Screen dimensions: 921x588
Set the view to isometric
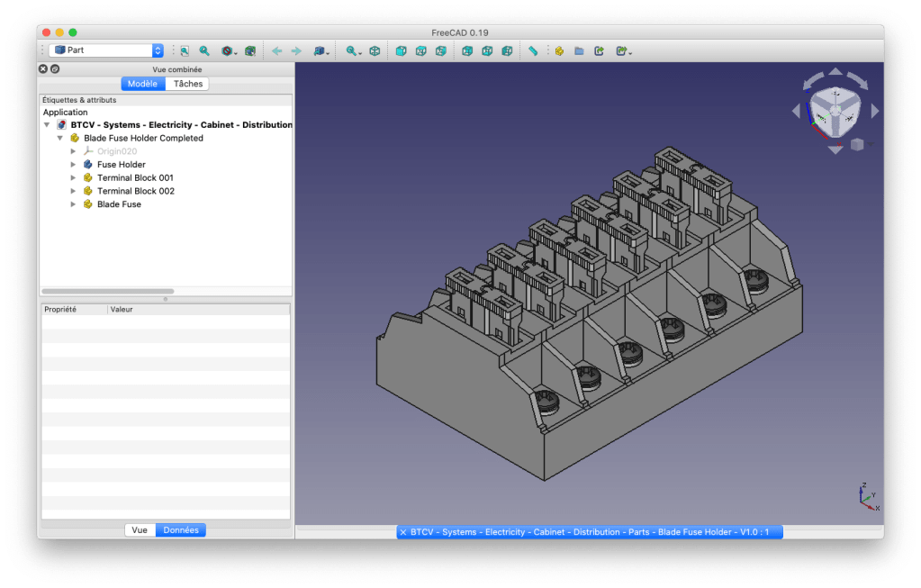pyautogui.click(x=375, y=51)
